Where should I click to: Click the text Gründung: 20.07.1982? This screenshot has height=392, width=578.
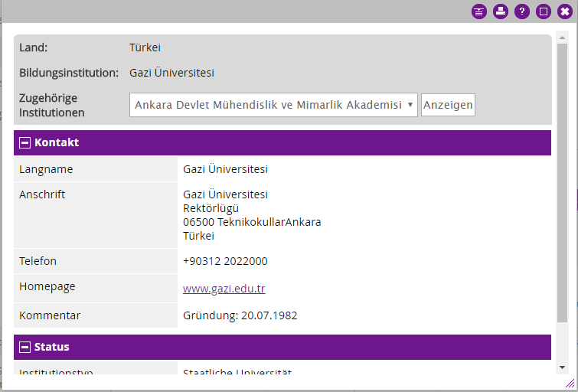tap(240, 315)
